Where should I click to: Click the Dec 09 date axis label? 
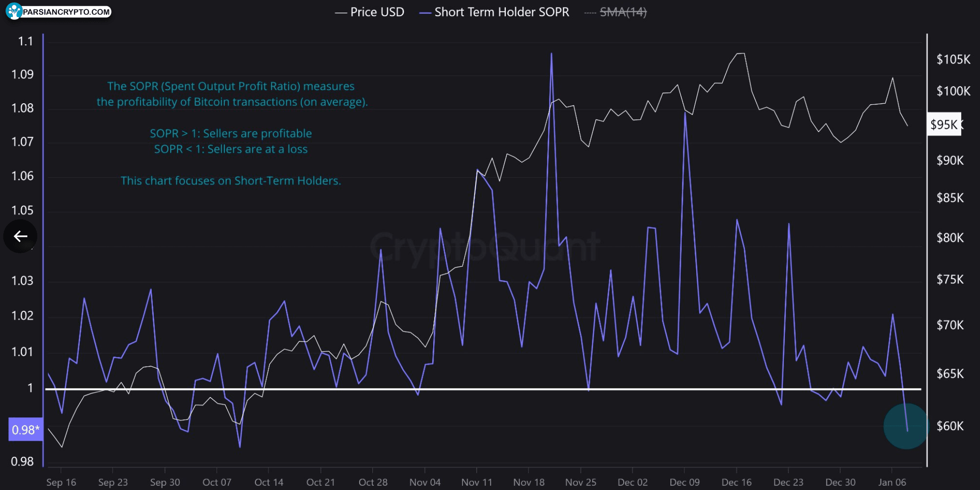coord(684,482)
